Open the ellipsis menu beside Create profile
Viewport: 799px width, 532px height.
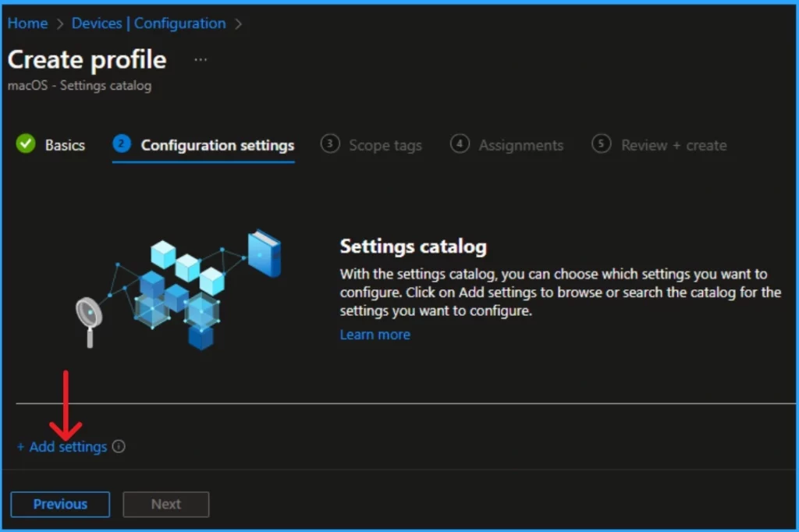tap(201, 59)
